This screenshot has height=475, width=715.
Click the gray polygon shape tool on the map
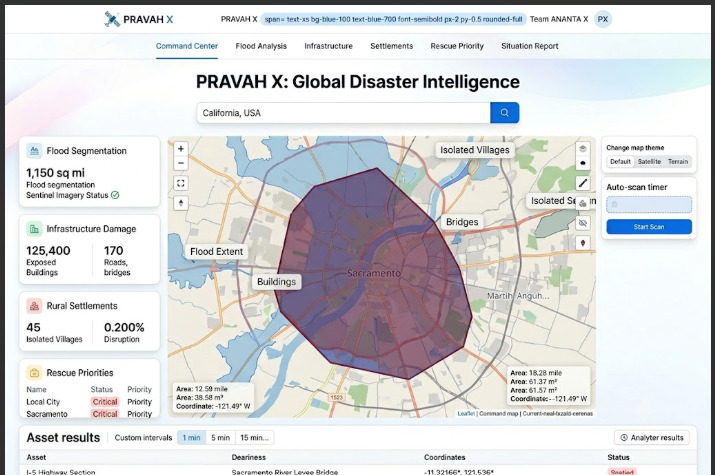click(583, 203)
